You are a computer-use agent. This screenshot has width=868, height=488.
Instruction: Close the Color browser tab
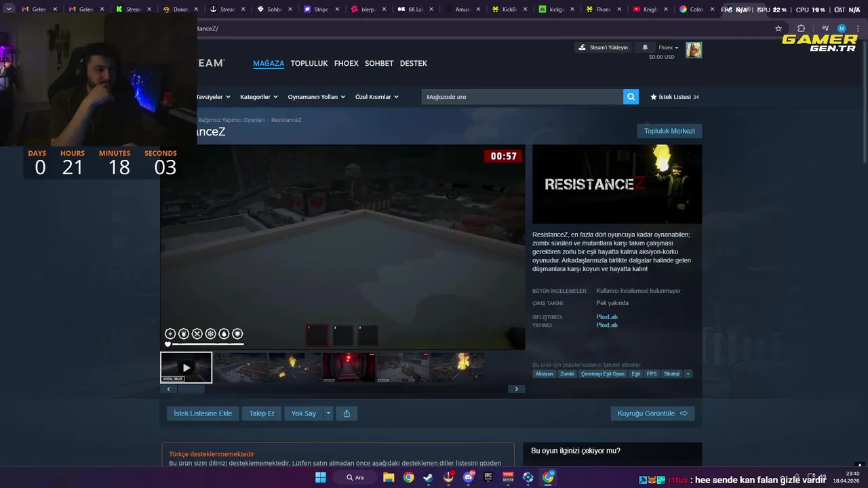click(x=713, y=9)
